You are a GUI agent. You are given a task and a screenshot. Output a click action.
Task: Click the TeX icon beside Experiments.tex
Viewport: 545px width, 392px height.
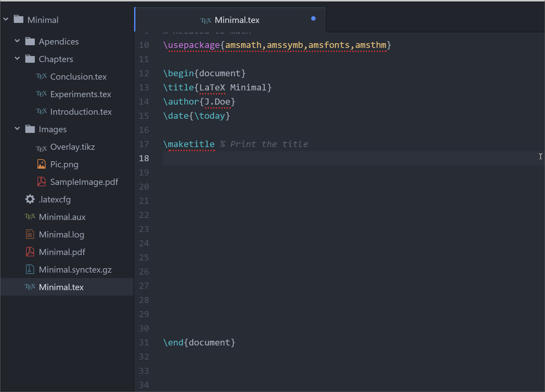[x=42, y=94]
